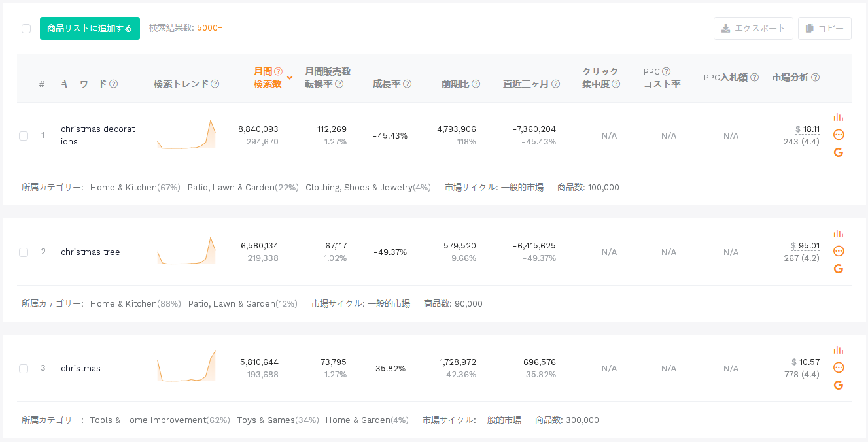Click help icon next to キーワード header
This screenshot has height=442, width=868.
(x=114, y=84)
